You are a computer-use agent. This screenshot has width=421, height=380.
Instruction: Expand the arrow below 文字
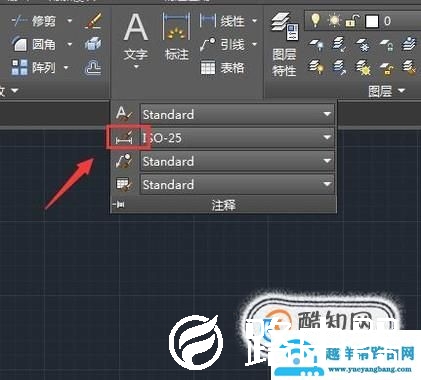136,67
